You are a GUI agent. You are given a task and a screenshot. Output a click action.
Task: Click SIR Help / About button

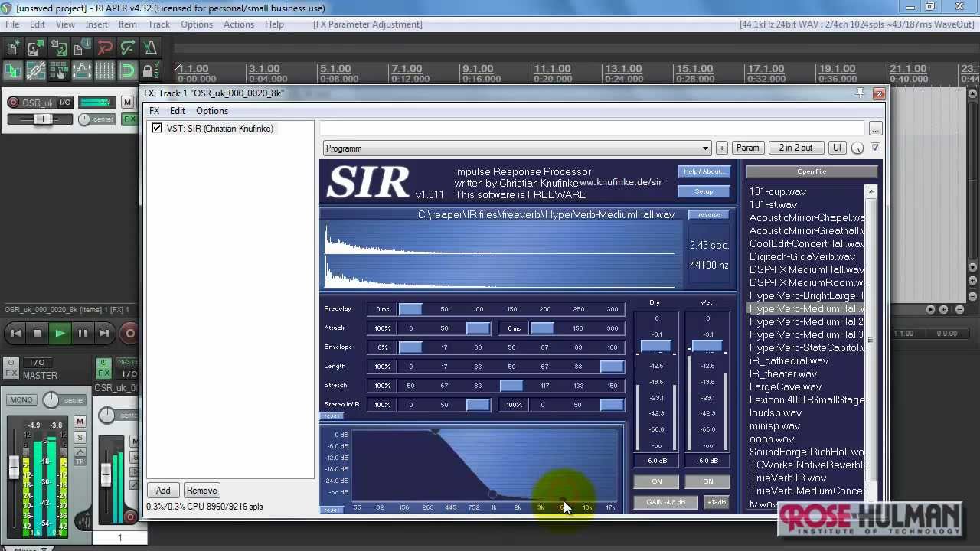[x=703, y=171]
